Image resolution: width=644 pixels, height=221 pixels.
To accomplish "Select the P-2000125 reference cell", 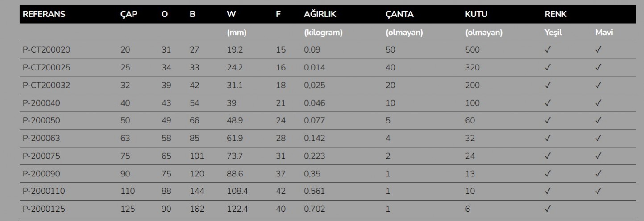I will click(x=45, y=209).
